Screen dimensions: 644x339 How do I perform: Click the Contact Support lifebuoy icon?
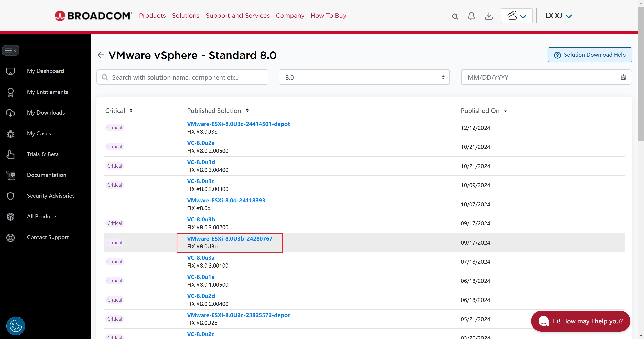pyautogui.click(x=11, y=237)
